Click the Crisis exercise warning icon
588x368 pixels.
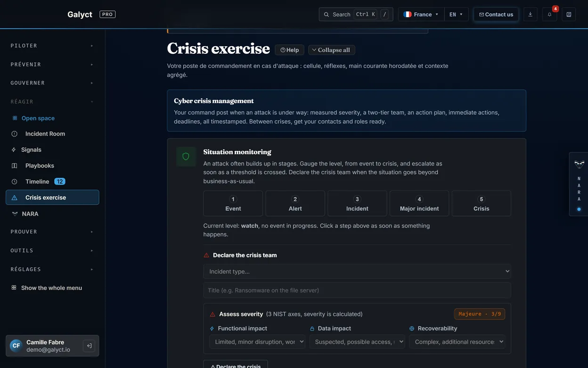pos(14,198)
